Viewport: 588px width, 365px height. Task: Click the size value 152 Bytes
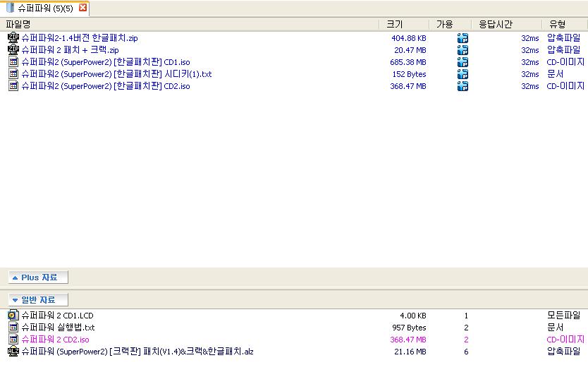click(x=409, y=74)
